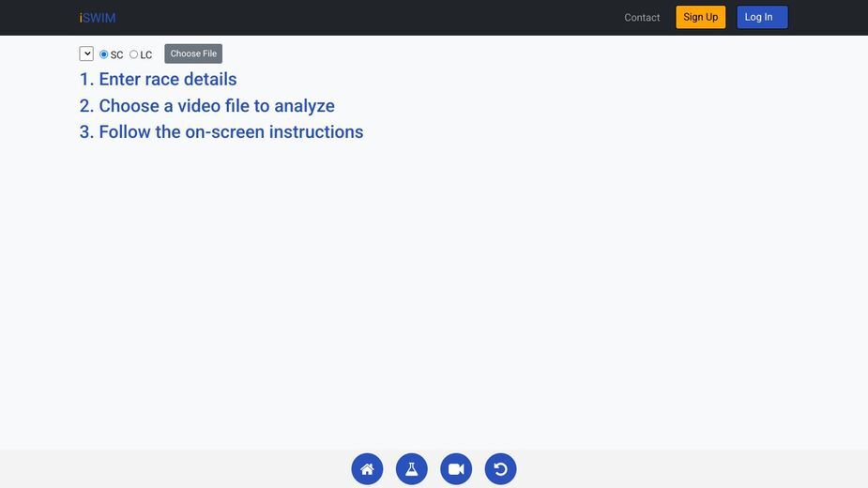Select the SC radio button
This screenshot has width=868, height=488.
(103, 54)
